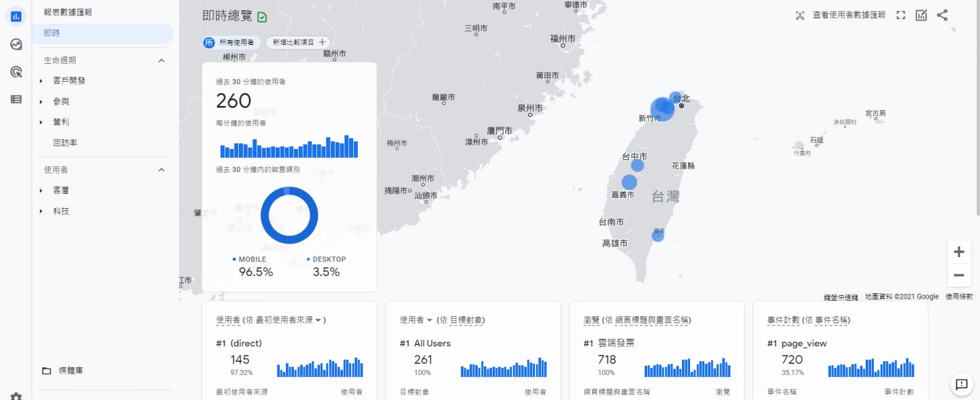Open 查看使用者數據匯報 link

tap(849, 15)
